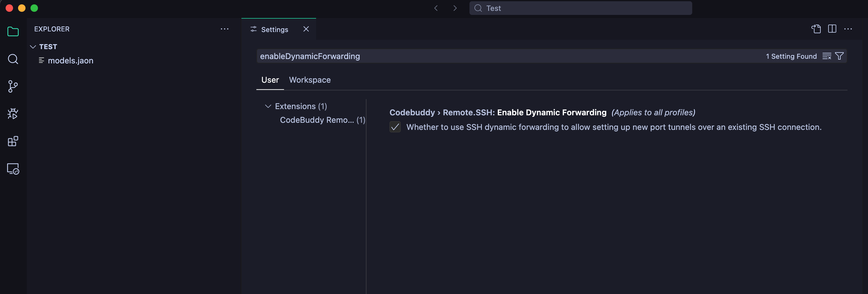
Task: Click the settings search input field
Action: coord(506,56)
